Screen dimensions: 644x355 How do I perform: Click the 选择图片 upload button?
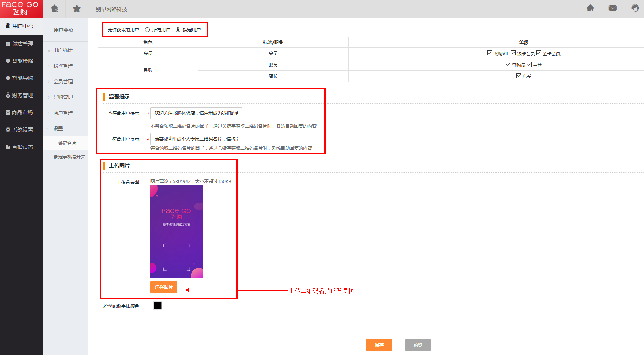point(164,287)
